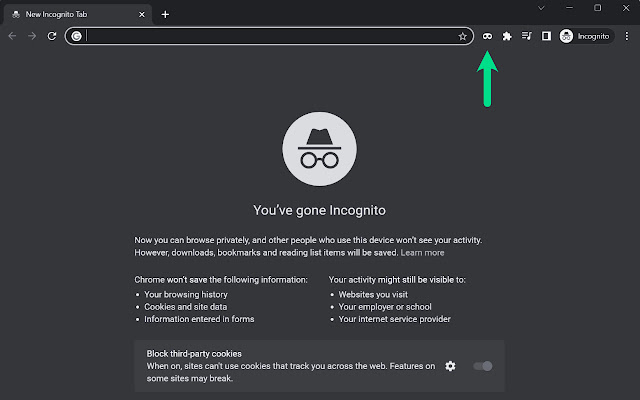Select the New Incognito Tab tab

point(78,14)
